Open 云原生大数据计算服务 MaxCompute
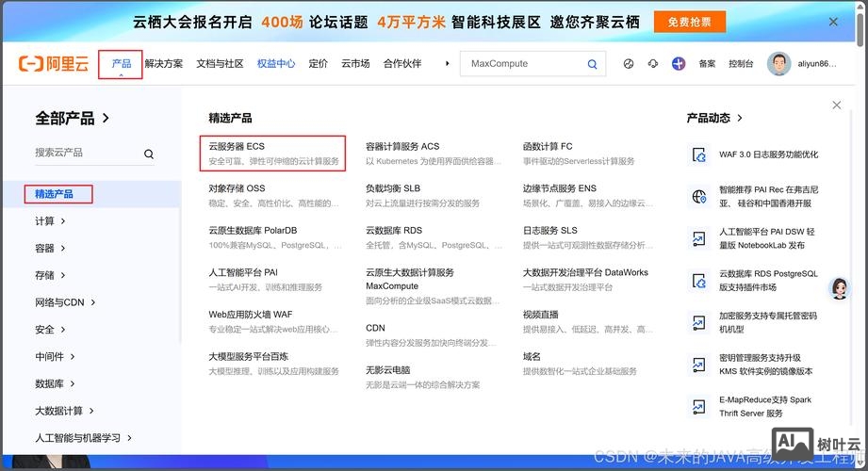This screenshot has width=868, height=471. 410,279
